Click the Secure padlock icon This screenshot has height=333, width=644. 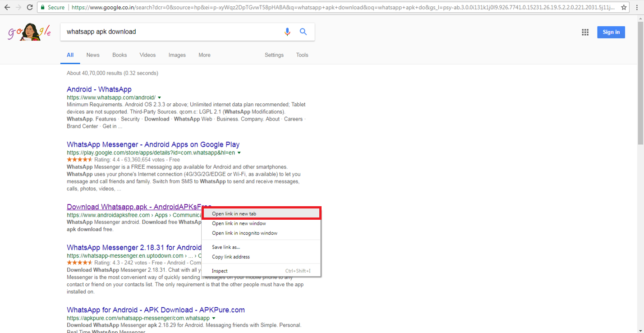(42, 7)
